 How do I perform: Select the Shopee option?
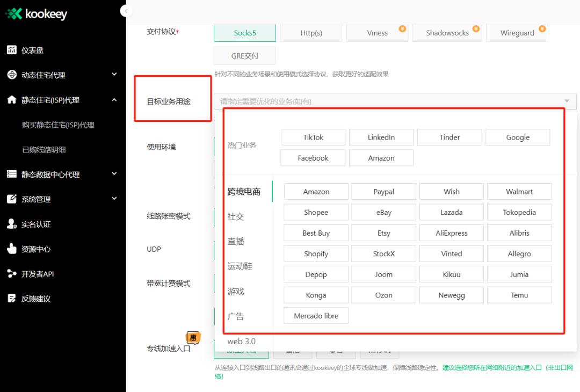coord(316,212)
